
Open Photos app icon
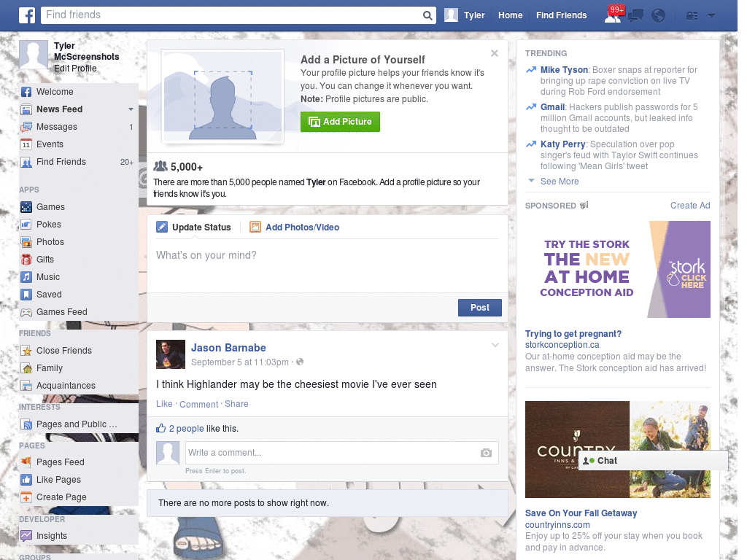click(x=26, y=242)
